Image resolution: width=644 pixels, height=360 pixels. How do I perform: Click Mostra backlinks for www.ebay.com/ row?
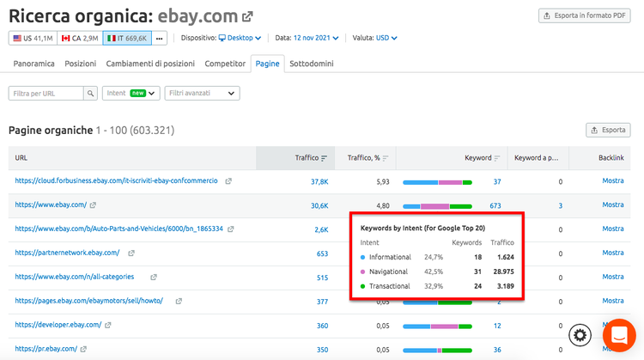click(613, 204)
